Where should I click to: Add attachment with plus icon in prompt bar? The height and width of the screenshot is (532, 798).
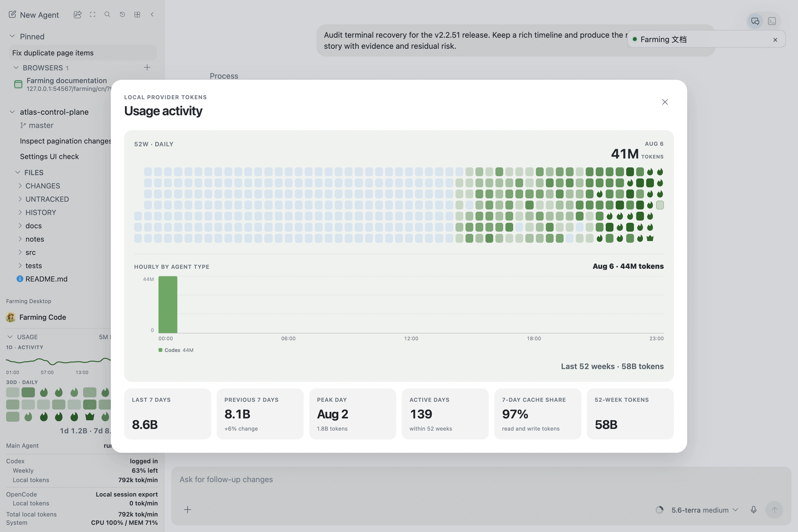188,510
